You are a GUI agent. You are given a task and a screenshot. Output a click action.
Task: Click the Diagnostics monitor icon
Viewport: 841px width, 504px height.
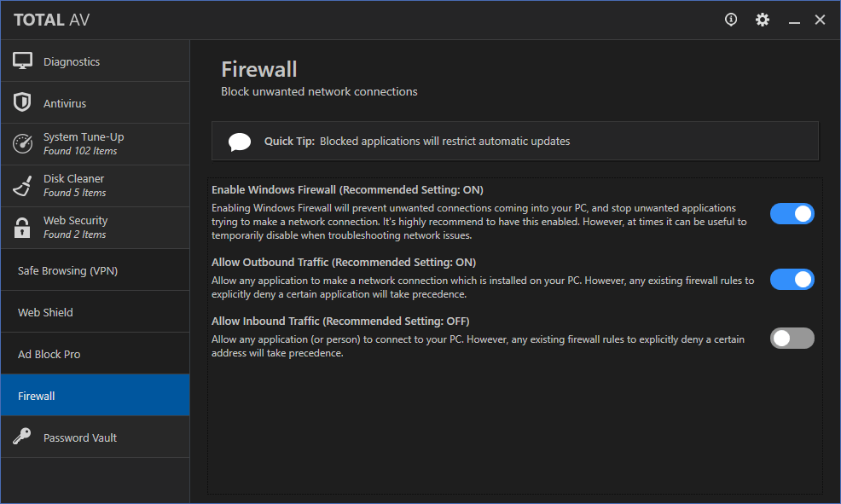tap(22, 61)
